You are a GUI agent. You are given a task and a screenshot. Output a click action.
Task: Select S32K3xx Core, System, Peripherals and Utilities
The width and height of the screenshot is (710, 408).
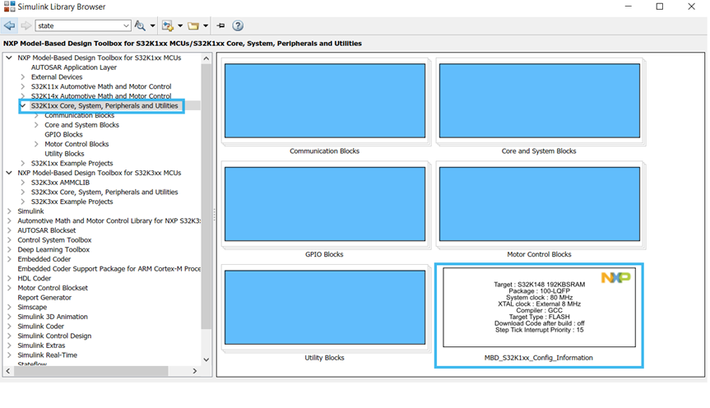coord(104,192)
